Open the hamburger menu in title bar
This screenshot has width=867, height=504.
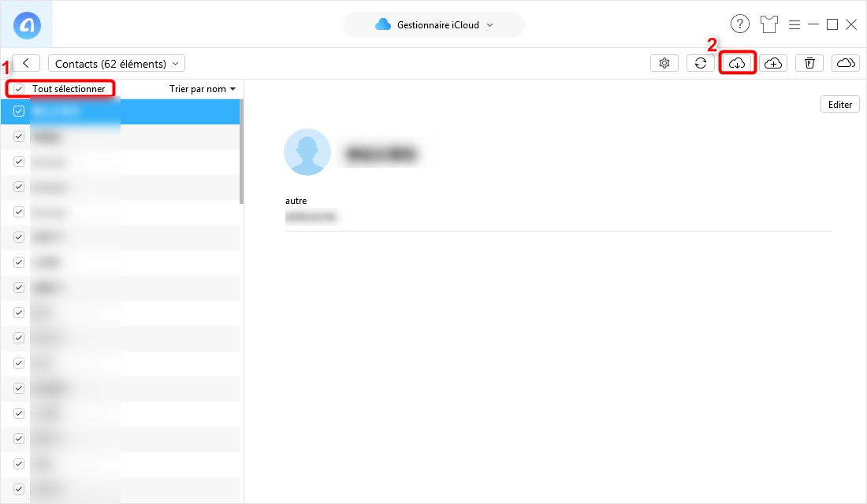pyautogui.click(x=794, y=24)
